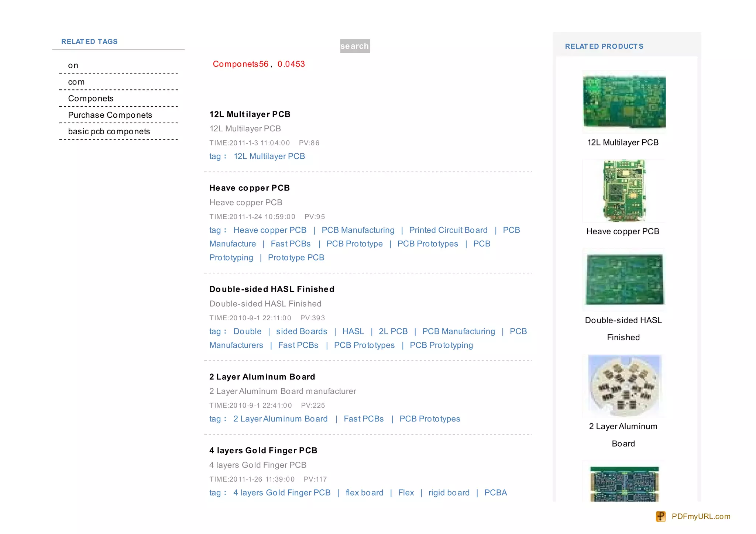The width and height of the screenshot is (756, 534).
Task: Follow the 'Printed Circuit Board' tag link
Action: (448, 230)
